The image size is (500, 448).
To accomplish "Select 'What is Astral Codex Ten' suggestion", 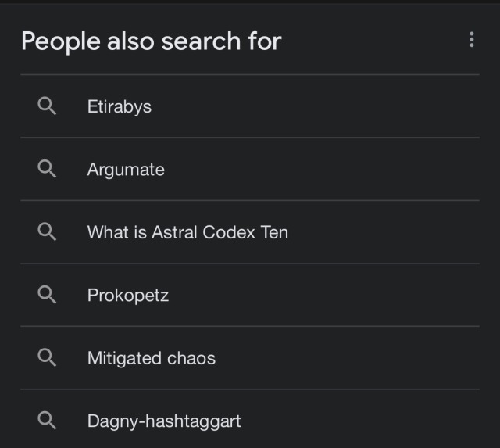I will click(x=187, y=232).
